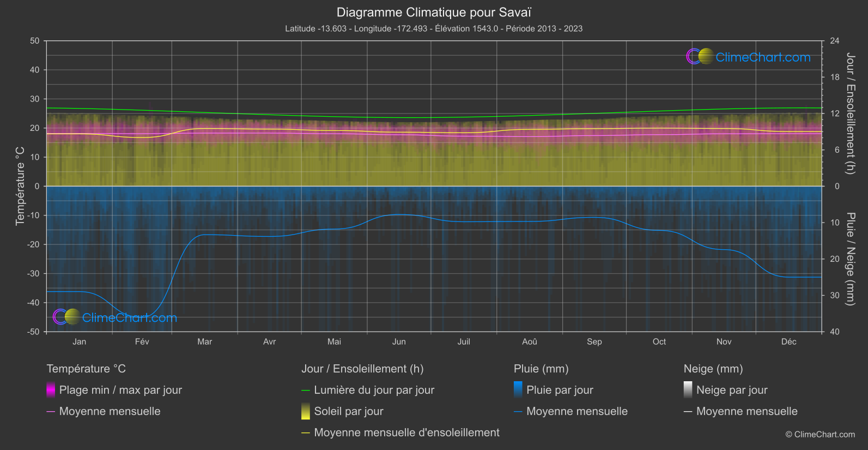Click the ClimeChart.com logo icon top right
The height and width of the screenshot is (450, 868).
click(700, 57)
